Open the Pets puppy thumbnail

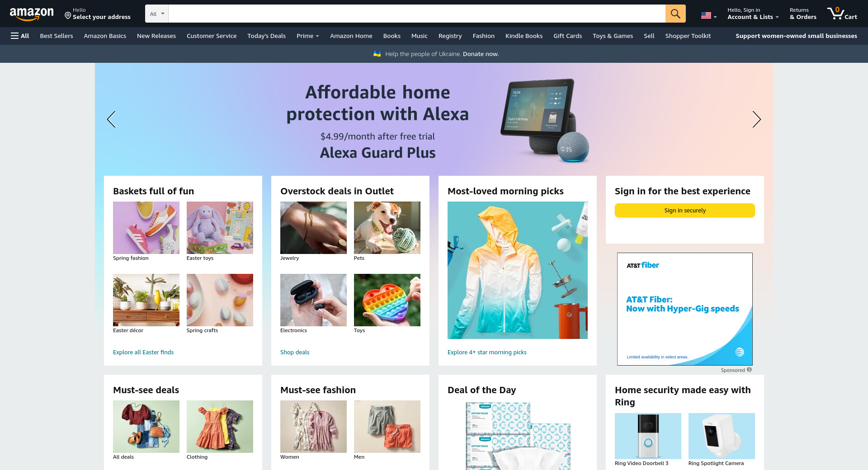click(387, 228)
